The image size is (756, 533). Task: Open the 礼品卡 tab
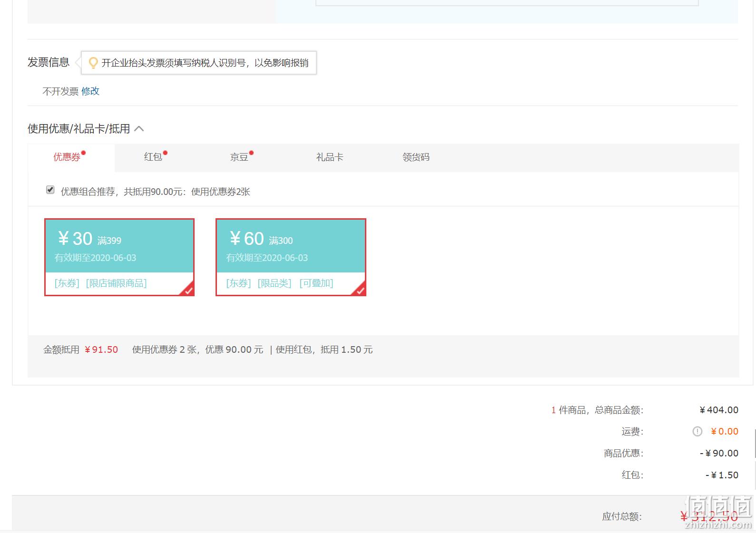tap(330, 157)
